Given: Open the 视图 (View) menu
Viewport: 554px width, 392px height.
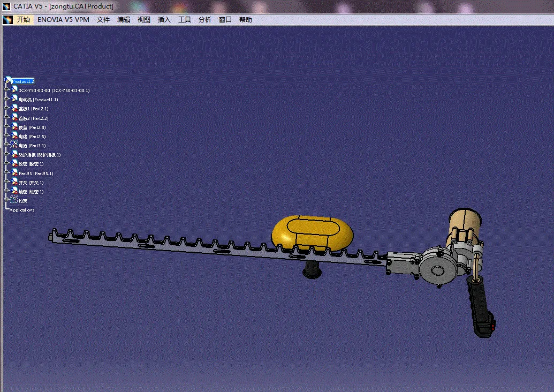Looking at the screenshot, I should point(144,20).
